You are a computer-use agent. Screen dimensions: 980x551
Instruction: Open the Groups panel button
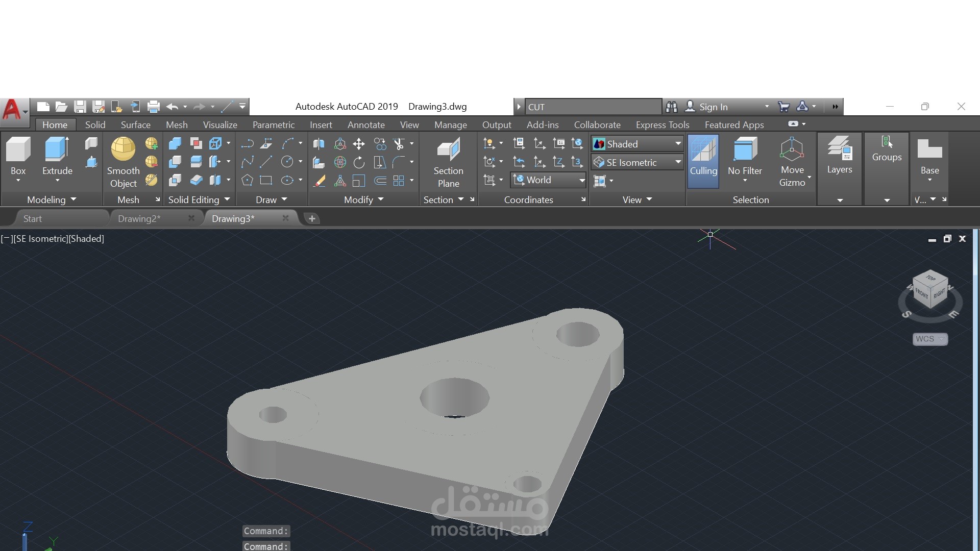(x=887, y=149)
